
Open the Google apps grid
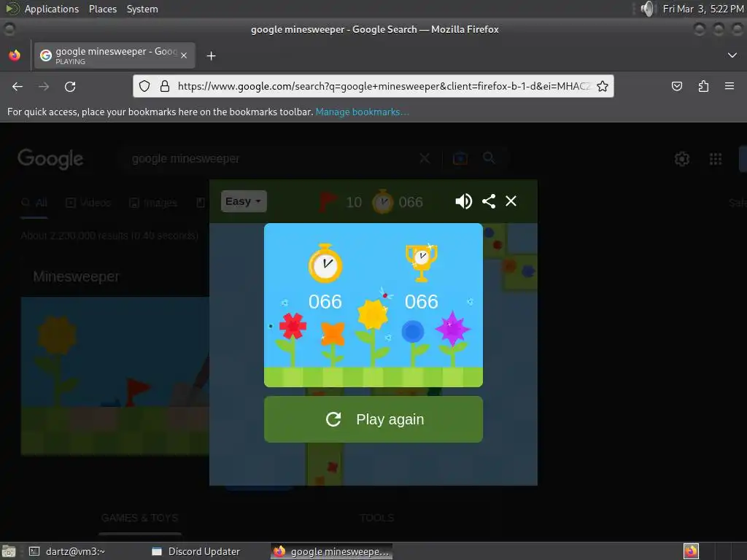716,158
